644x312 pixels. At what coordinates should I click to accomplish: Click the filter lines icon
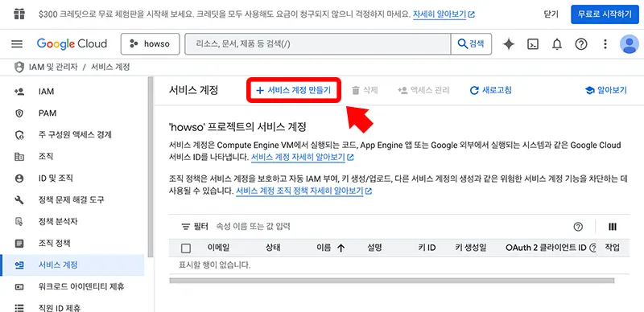pyautogui.click(x=186, y=227)
